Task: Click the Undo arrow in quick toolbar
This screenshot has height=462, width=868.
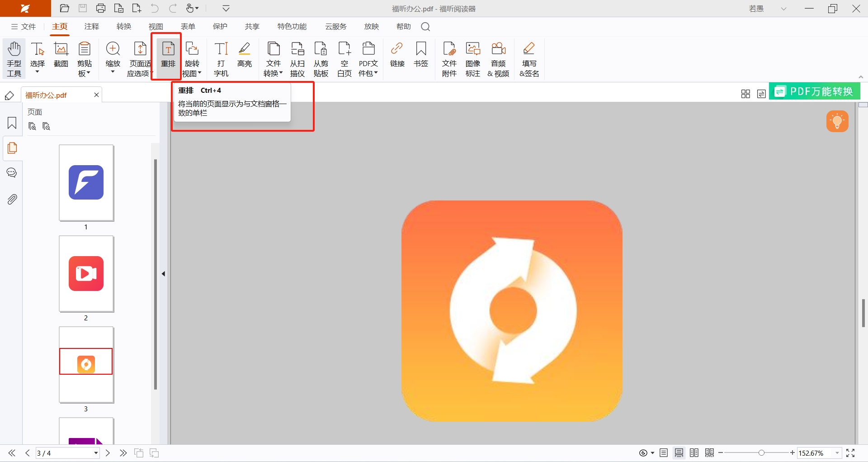Action: point(155,8)
